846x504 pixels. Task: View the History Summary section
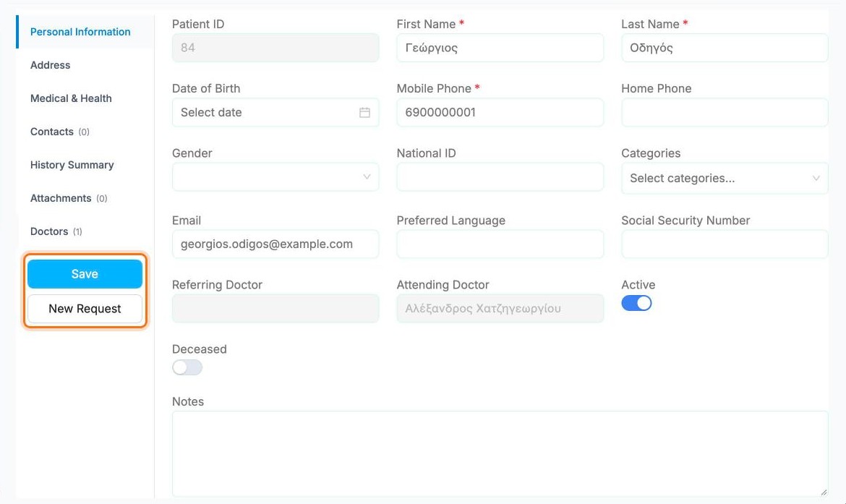click(72, 165)
